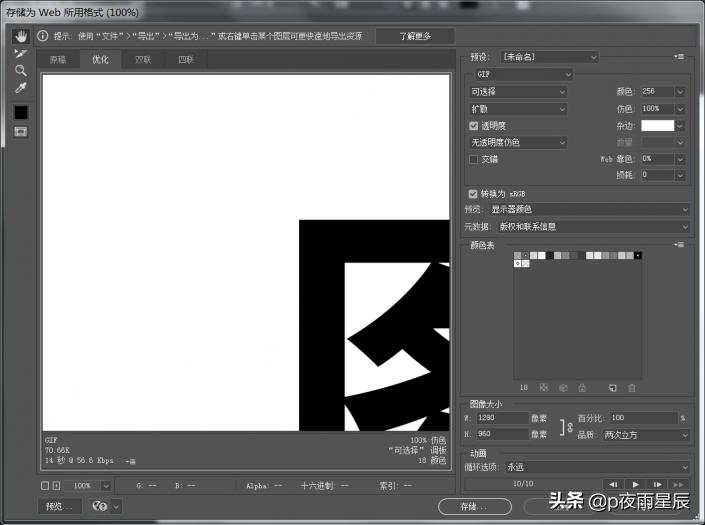Click the shift colors to web palette icon

(x=563, y=387)
